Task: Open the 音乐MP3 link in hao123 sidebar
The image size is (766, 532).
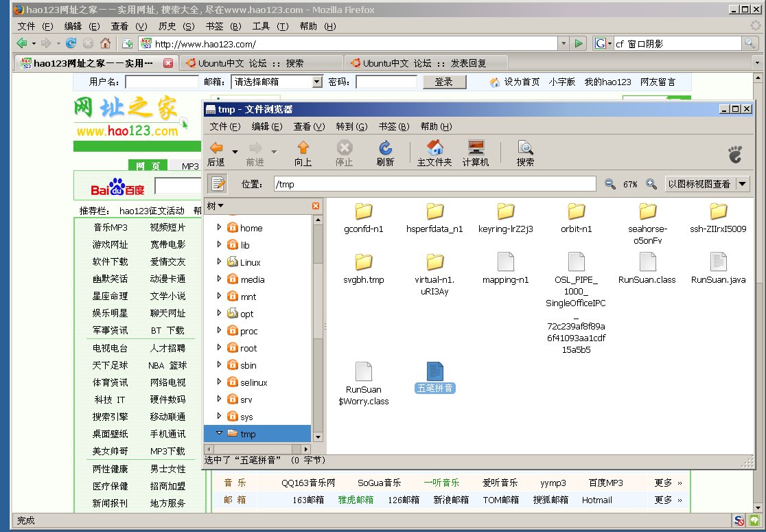Action: click(x=111, y=228)
